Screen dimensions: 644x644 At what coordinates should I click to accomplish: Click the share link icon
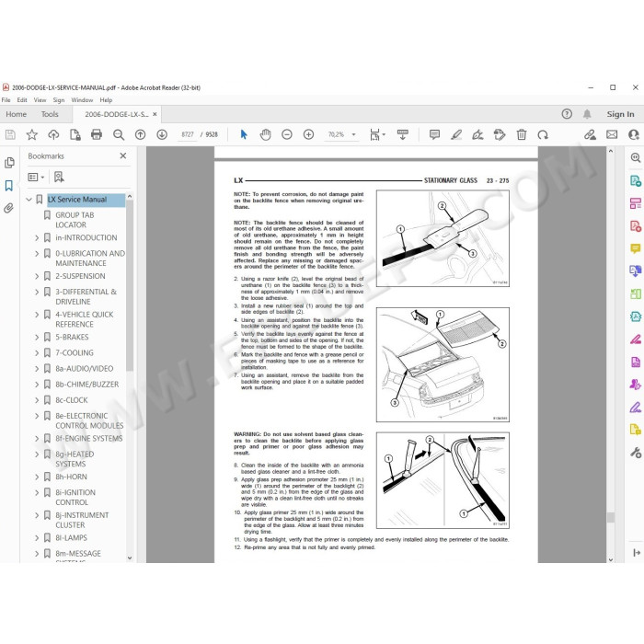coord(590,134)
